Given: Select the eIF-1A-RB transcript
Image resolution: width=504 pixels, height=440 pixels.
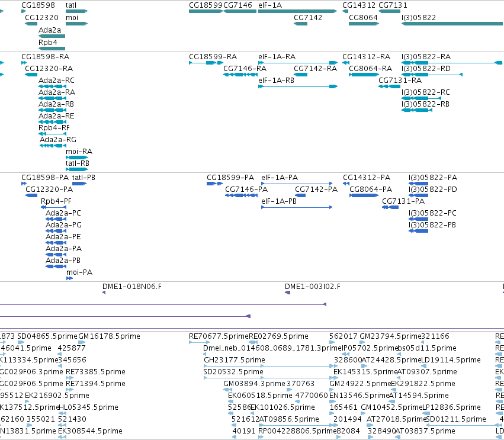Looking at the screenshot, I should [298, 86].
